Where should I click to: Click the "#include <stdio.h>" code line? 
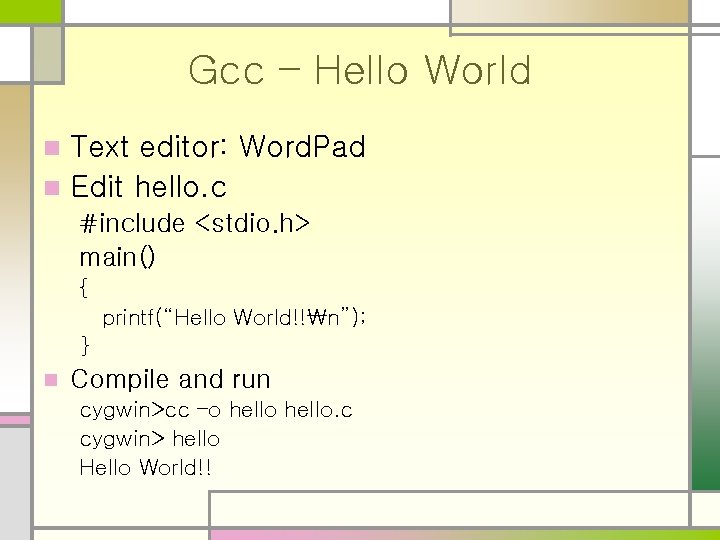click(x=195, y=224)
